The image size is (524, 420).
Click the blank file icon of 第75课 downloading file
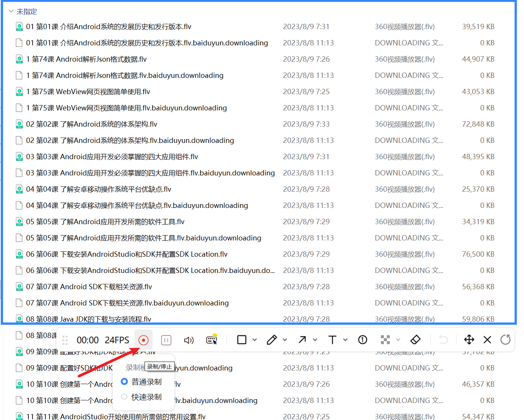click(19, 108)
